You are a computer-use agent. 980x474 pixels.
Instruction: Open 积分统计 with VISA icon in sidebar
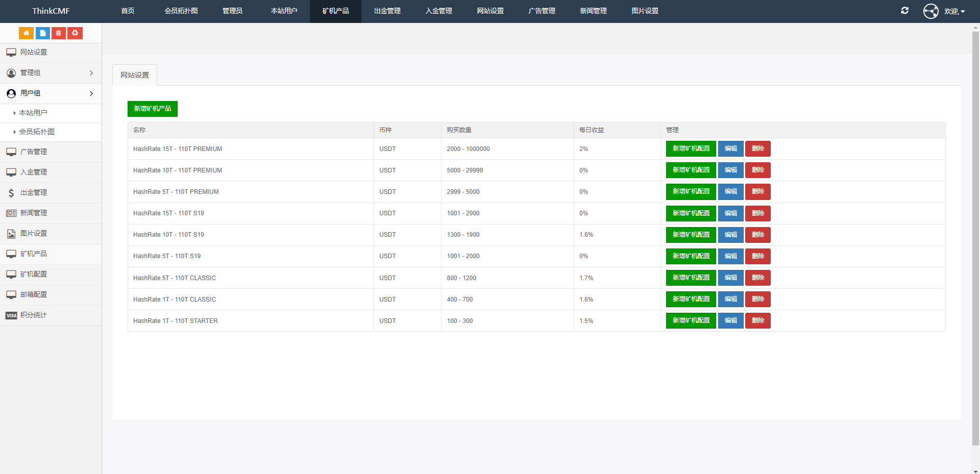pos(34,315)
